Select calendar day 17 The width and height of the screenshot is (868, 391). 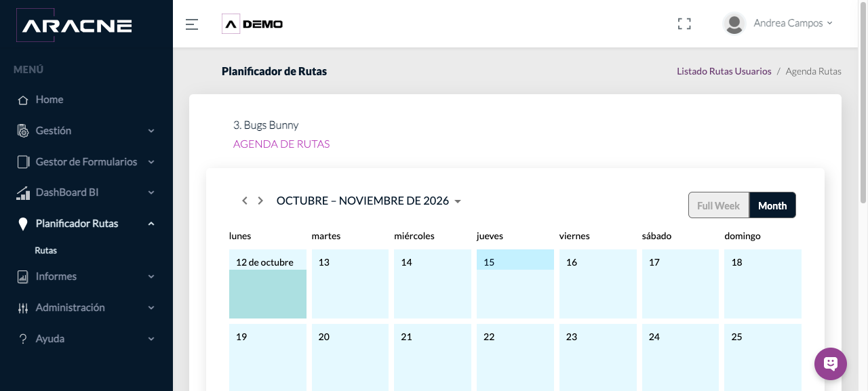pos(680,284)
